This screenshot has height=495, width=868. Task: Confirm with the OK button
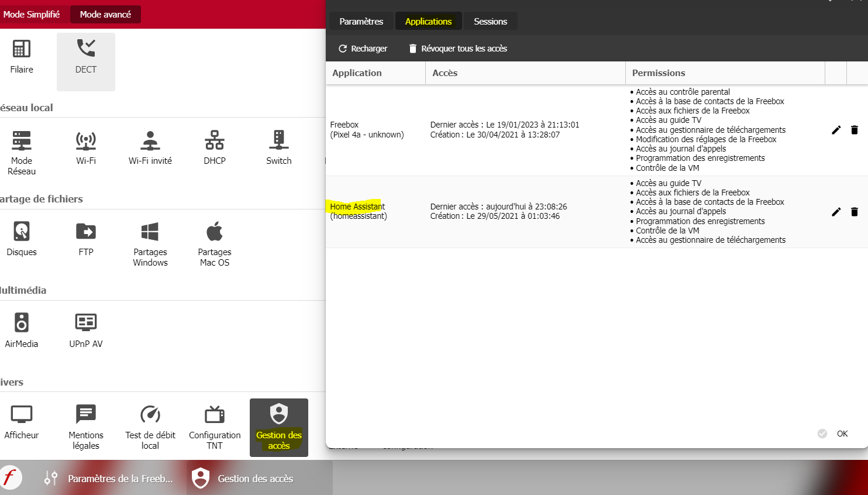coord(833,434)
